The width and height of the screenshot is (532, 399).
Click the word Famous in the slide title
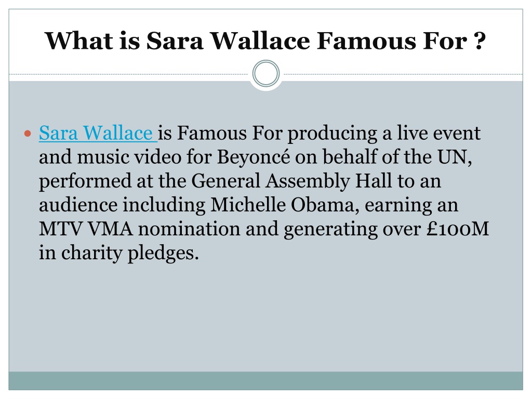coord(366,41)
